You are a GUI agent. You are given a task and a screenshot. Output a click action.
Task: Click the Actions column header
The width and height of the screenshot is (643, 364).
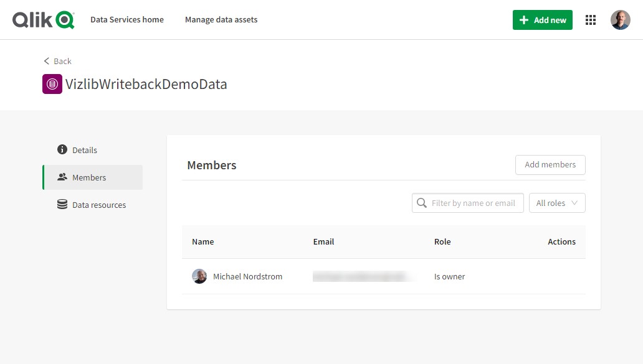pyautogui.click(x=561, y=241)
